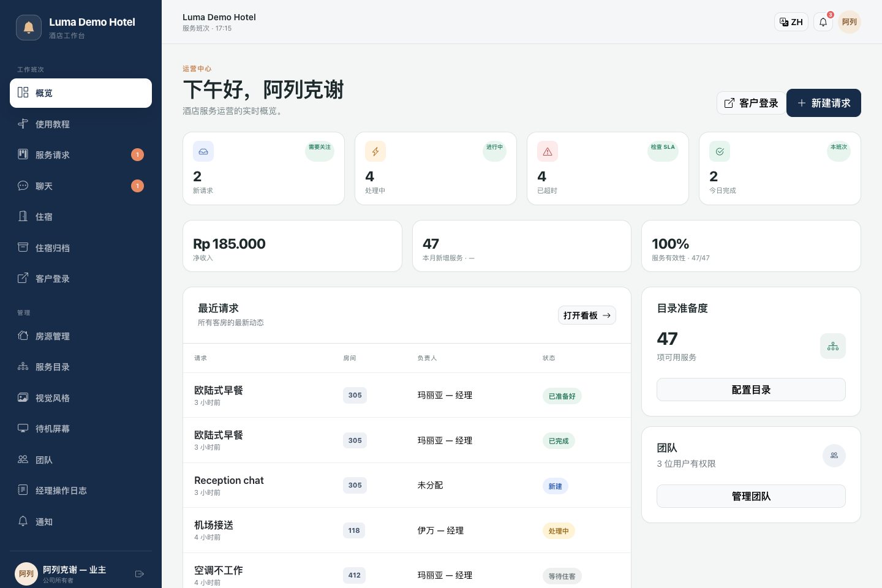Open 客户登录 in the sidebar

point(81,279)
